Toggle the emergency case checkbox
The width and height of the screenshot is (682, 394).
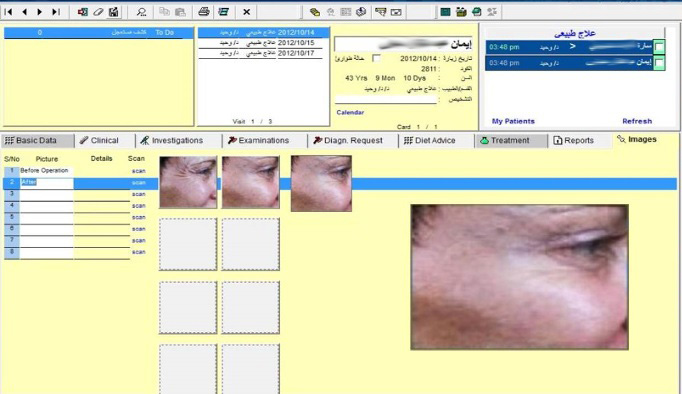tap(377, 58)
